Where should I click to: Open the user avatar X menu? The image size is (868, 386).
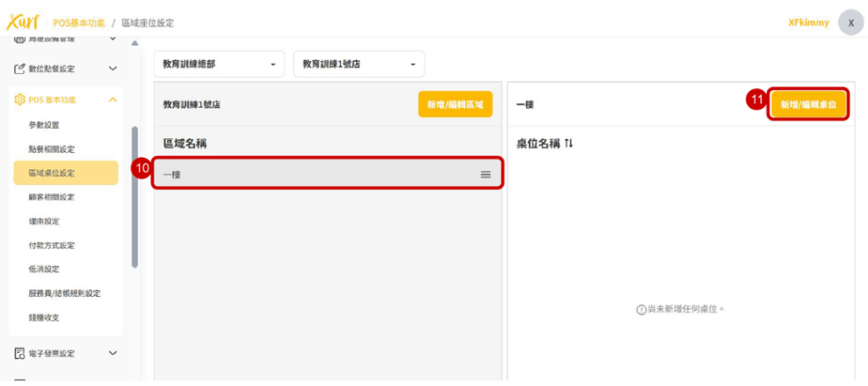pyautogui.click(x=850, y=23)
